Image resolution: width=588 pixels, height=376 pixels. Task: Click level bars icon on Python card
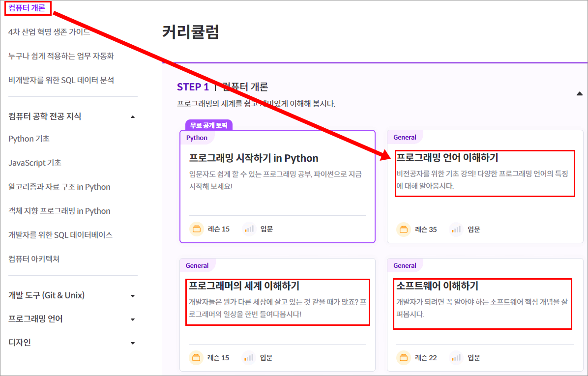[249, 229]
